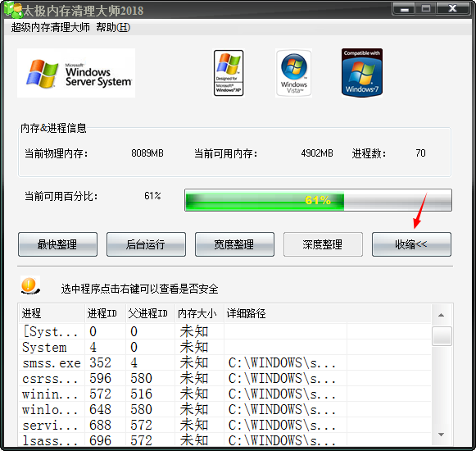Click the Compatible with Windows 7 badge
Viewport: 476px width, 451px height.
click(362, 73)
